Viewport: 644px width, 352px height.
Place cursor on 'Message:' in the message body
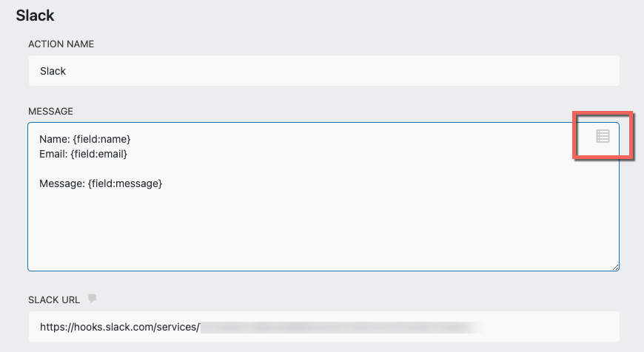[61, 183]
